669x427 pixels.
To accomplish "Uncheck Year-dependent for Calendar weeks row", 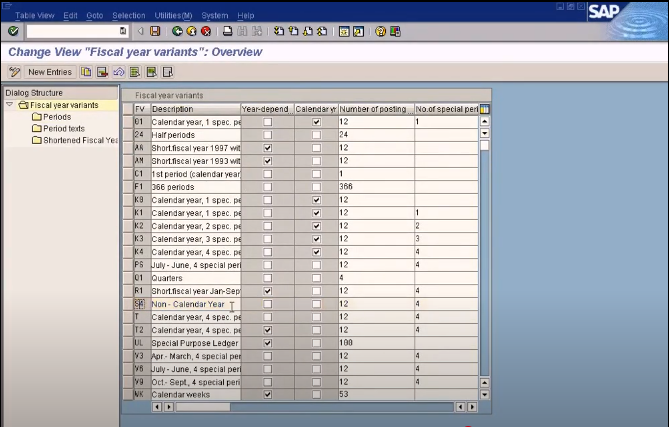I will (x=268, y=395).
